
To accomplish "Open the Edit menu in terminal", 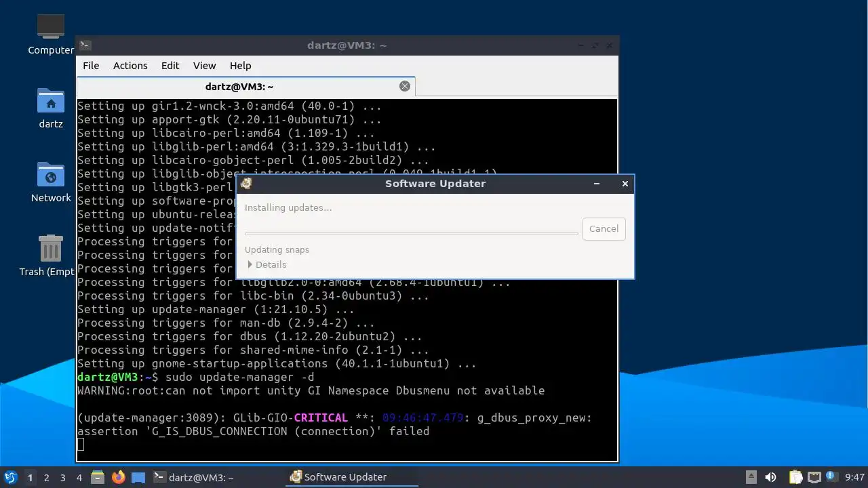I will coord(170,66).
